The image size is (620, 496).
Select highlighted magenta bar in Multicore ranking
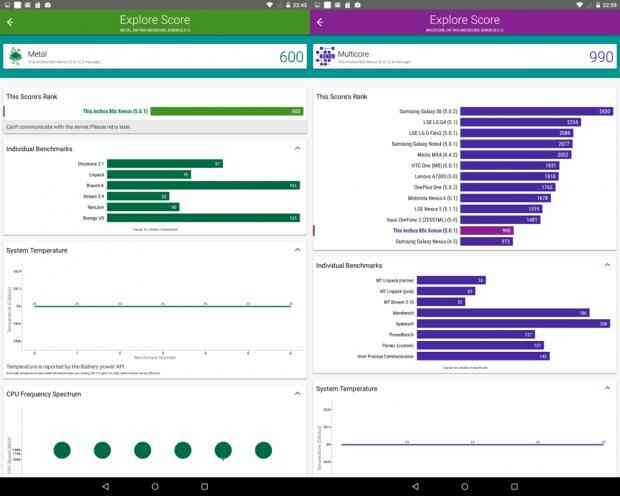point(487,230)
